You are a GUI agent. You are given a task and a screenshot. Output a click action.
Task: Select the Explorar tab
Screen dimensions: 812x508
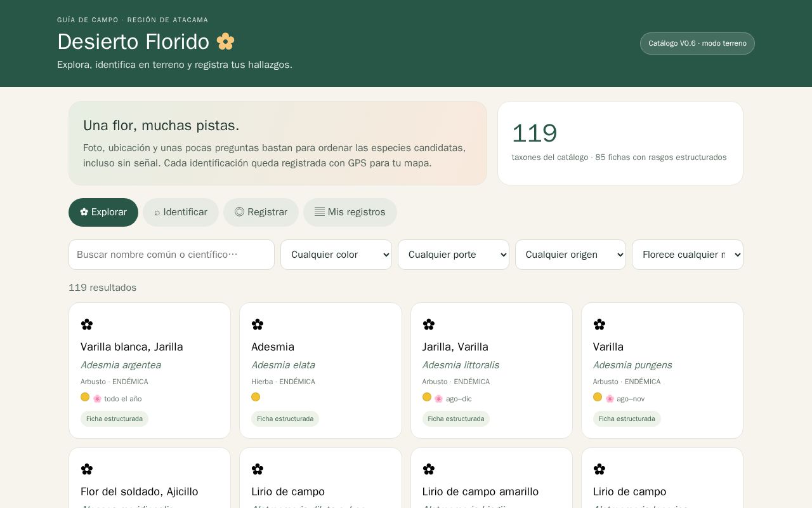(103, 212)
